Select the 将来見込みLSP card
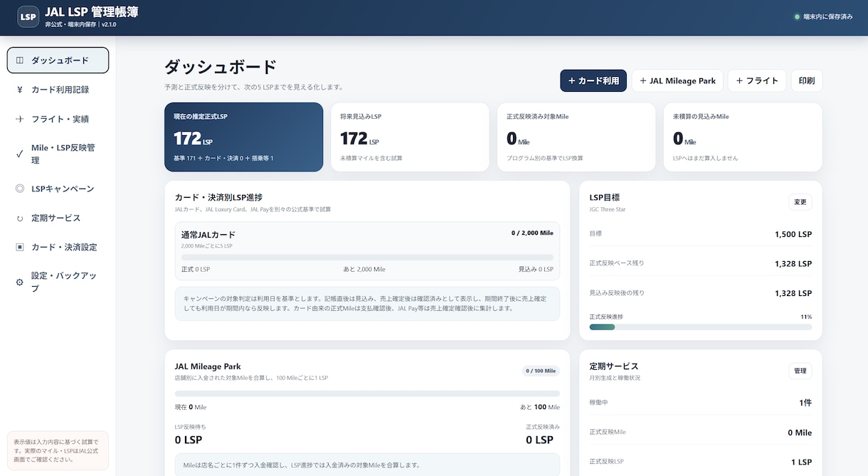 (x=410, y=137)
